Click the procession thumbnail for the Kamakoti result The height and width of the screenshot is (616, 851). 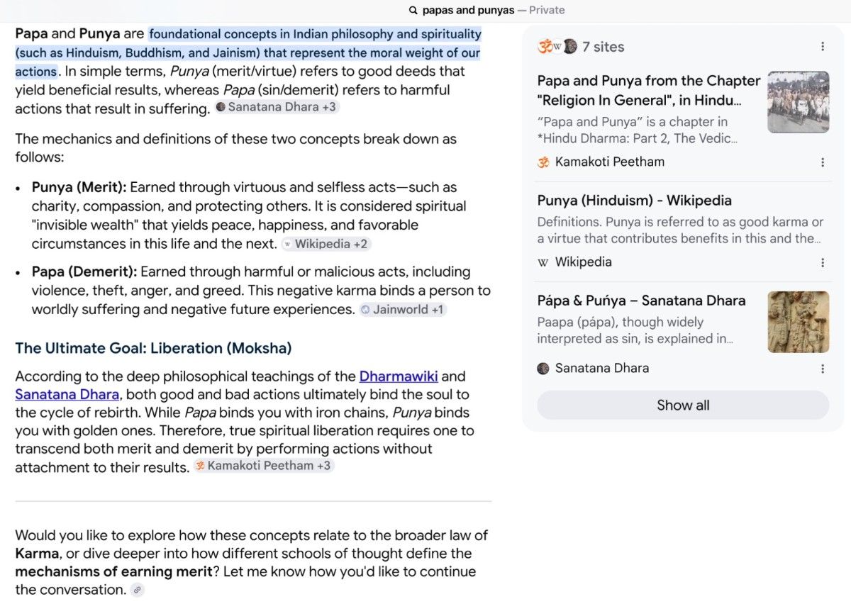(x=799, y=102)
